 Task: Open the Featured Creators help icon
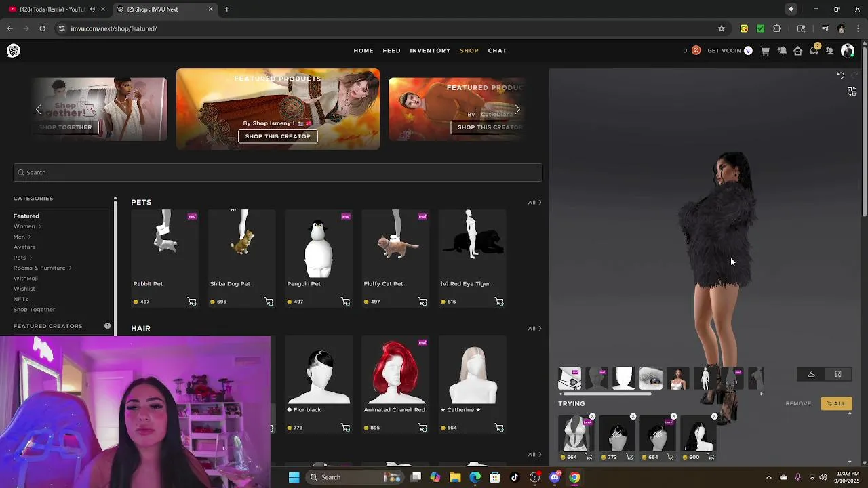tap(107, 326)
